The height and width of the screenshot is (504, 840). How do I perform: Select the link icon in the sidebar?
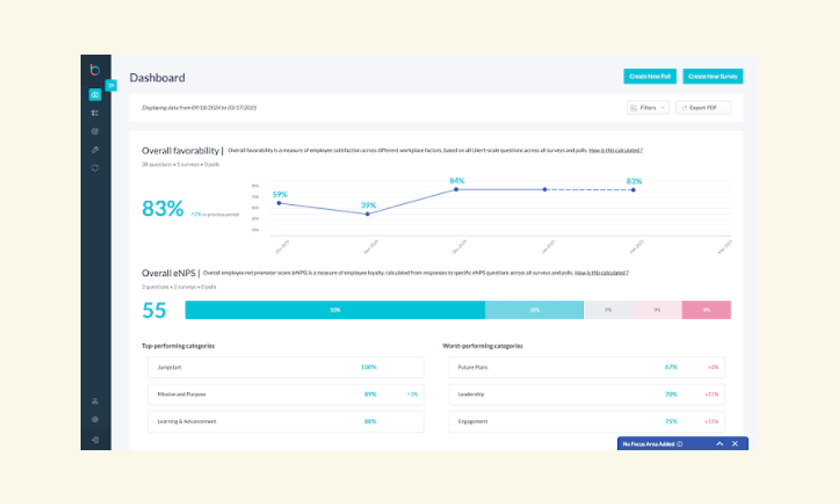click(x=95, y=150)
